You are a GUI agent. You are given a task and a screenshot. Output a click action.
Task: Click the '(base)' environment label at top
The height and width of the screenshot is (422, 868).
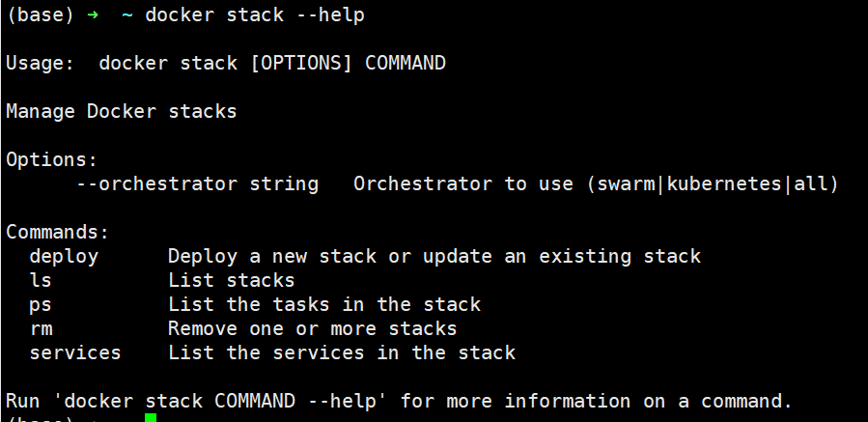pos(35,15)
